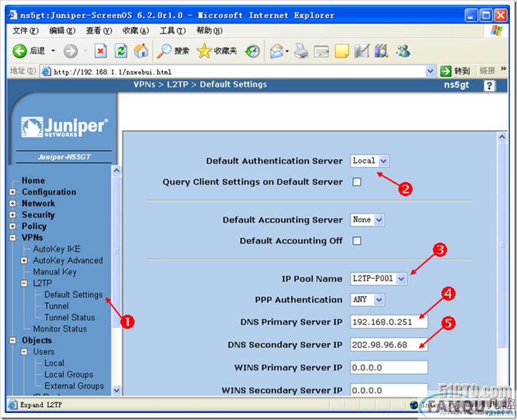Open the 工具(T) menu

click(173, 31)
